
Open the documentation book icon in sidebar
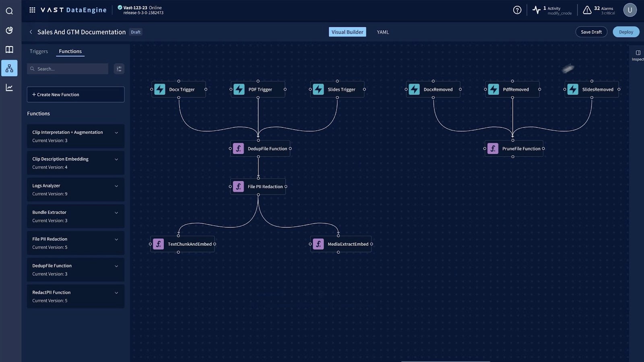9,49
